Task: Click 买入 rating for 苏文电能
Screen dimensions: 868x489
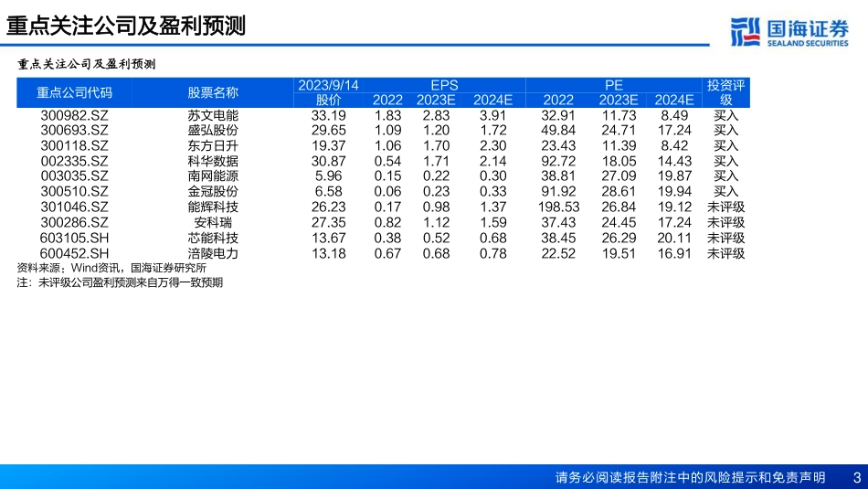Action: pos(725,116)
